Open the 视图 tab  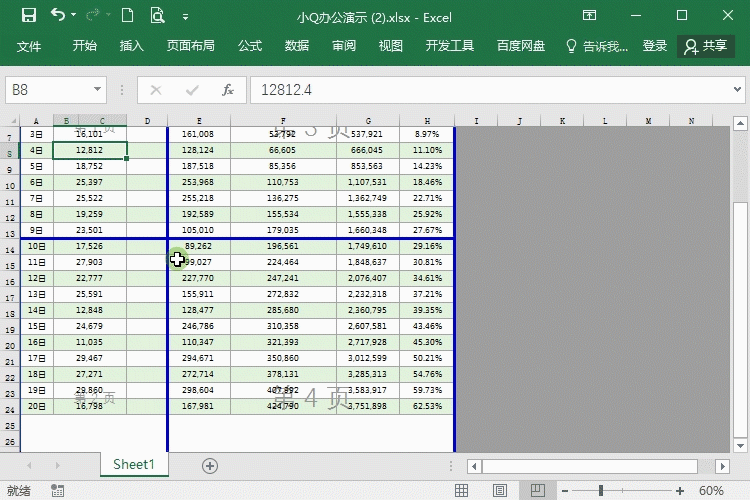point(391,46)
